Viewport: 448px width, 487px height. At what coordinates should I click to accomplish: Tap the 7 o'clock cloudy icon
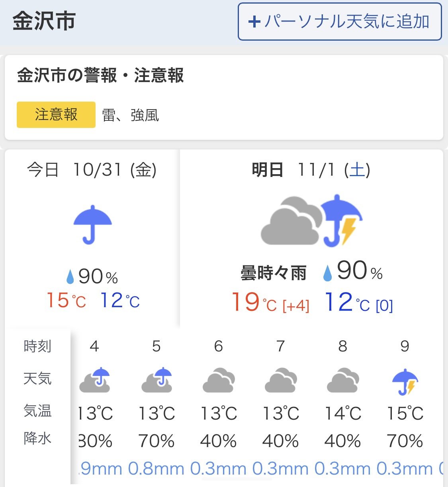point(281,381)
